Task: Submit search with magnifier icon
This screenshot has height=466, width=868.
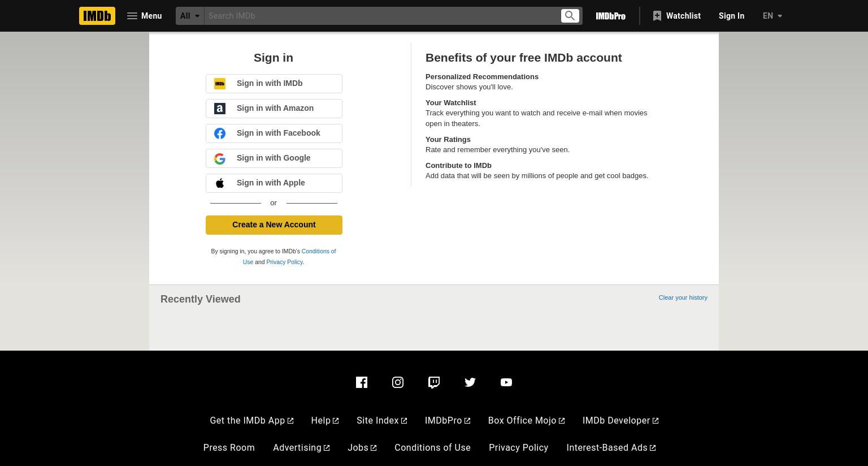Action: pyautogui.click(x=570, y=16)
